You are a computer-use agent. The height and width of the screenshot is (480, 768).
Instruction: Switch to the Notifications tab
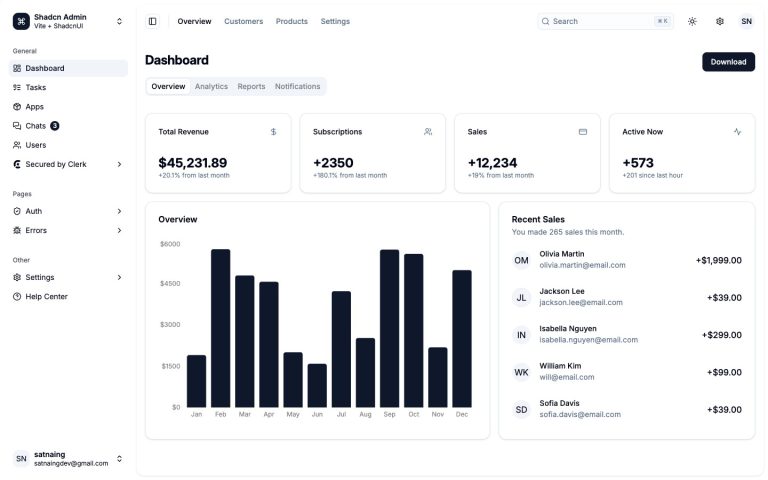(x=297, y=87)
